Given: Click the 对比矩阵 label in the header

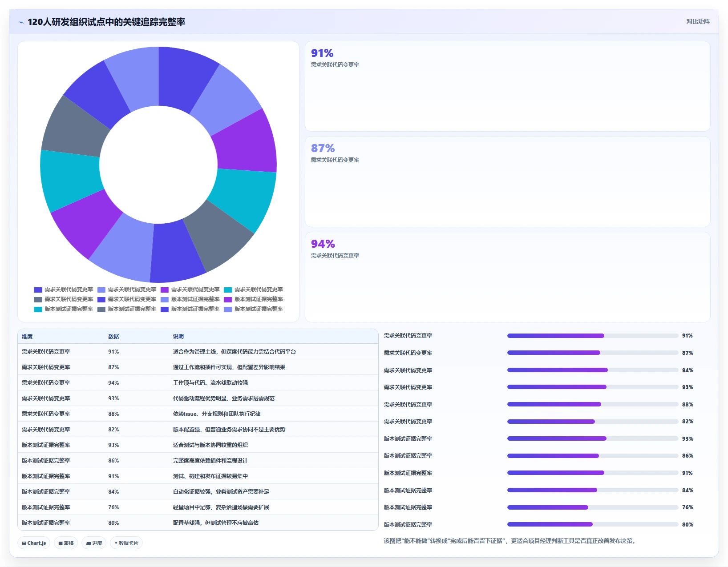Looking at the screenshot, I should (x=698, y=21).
